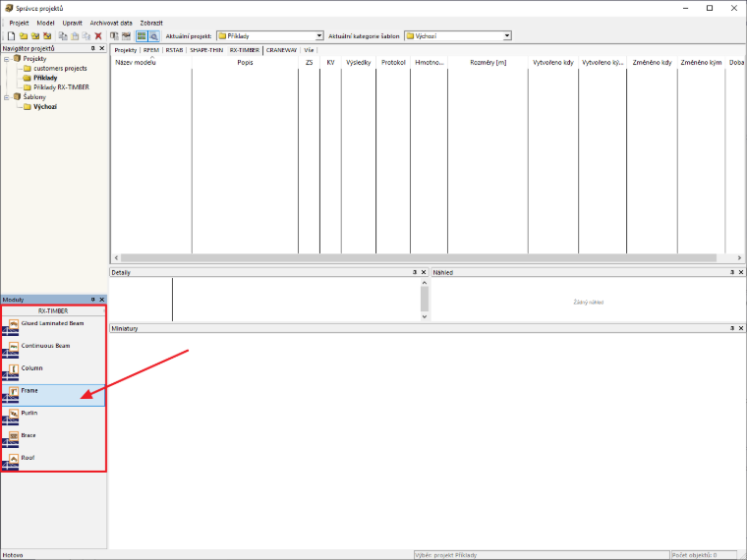Close the Navigátor projektů panel
This screenshot has height=560, width=747.
[x=101, y=48]
